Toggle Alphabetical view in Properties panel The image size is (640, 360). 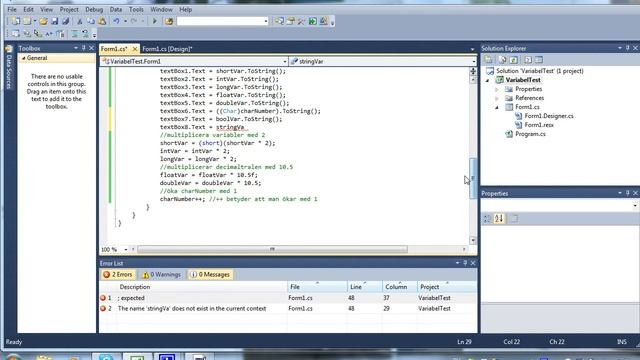click(499, 219)
